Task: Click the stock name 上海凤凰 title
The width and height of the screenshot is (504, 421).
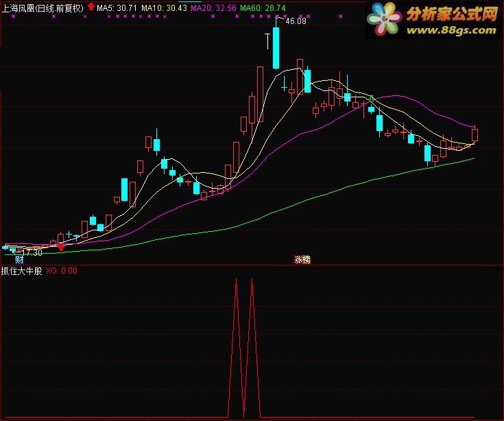Action: click(43, 8)
